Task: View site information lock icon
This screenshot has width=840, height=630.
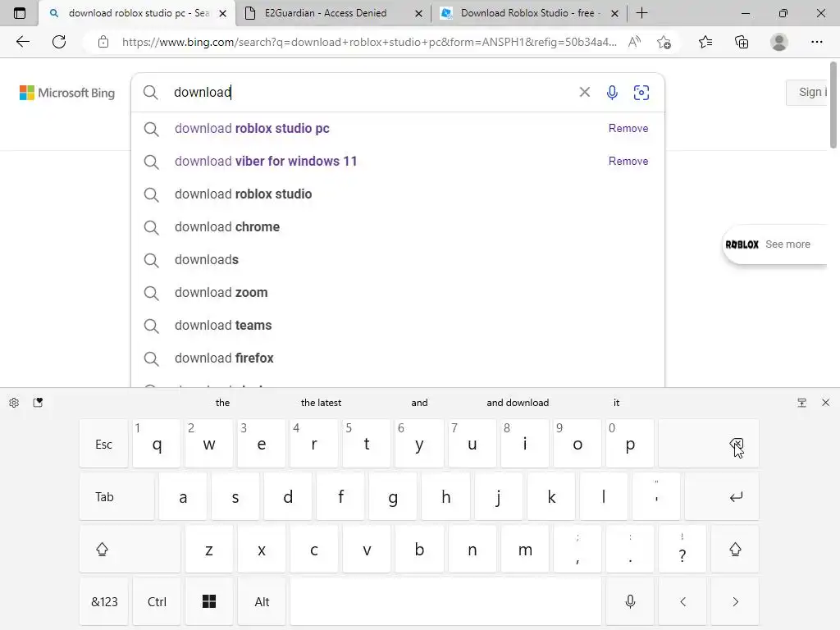Action: [103, 42]
